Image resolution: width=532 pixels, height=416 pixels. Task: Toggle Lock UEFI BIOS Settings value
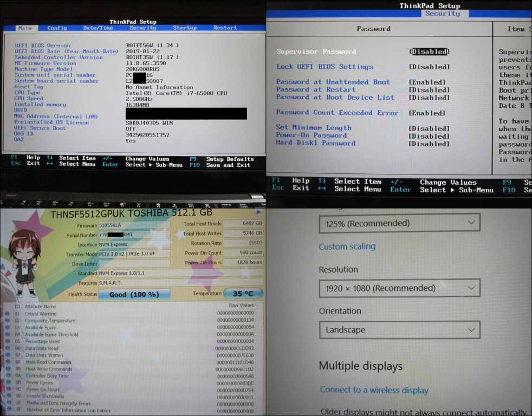429,67
